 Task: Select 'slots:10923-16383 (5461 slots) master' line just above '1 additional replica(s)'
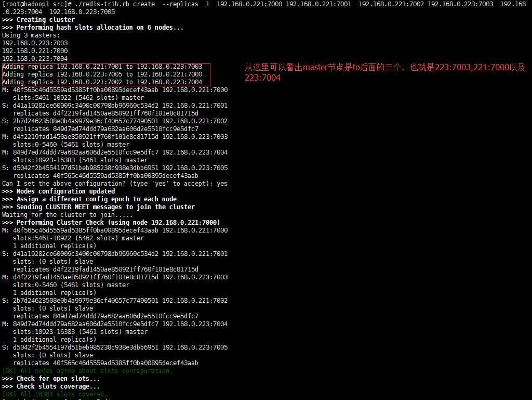point(80,332)
